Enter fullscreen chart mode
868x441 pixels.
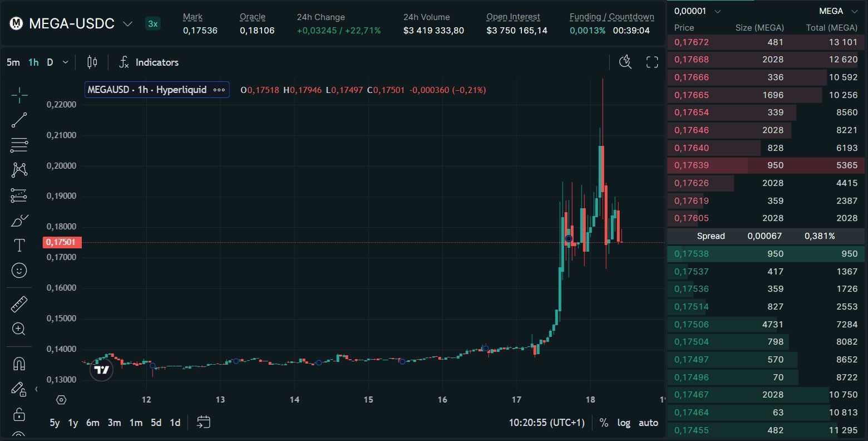click(x=652, y=62)
